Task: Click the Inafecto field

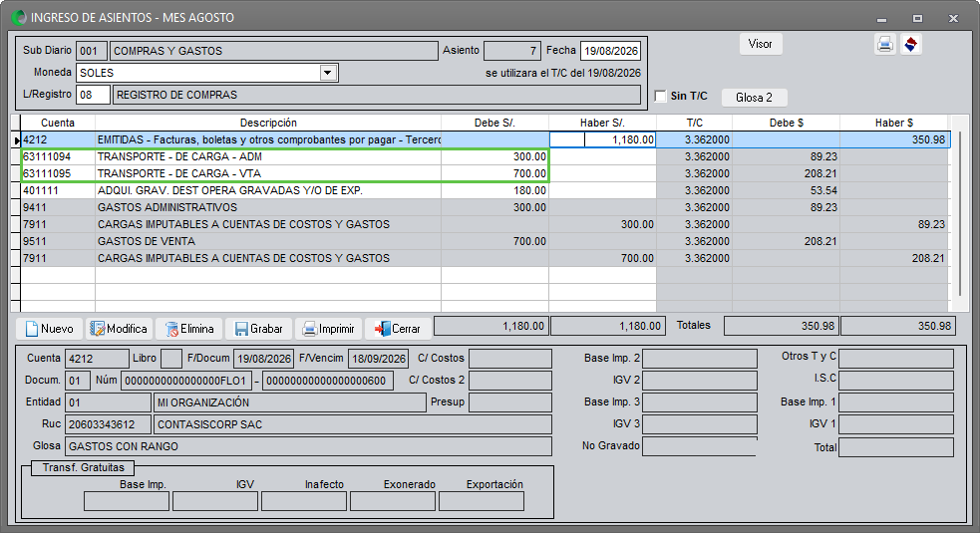Action: click(304, 501)
